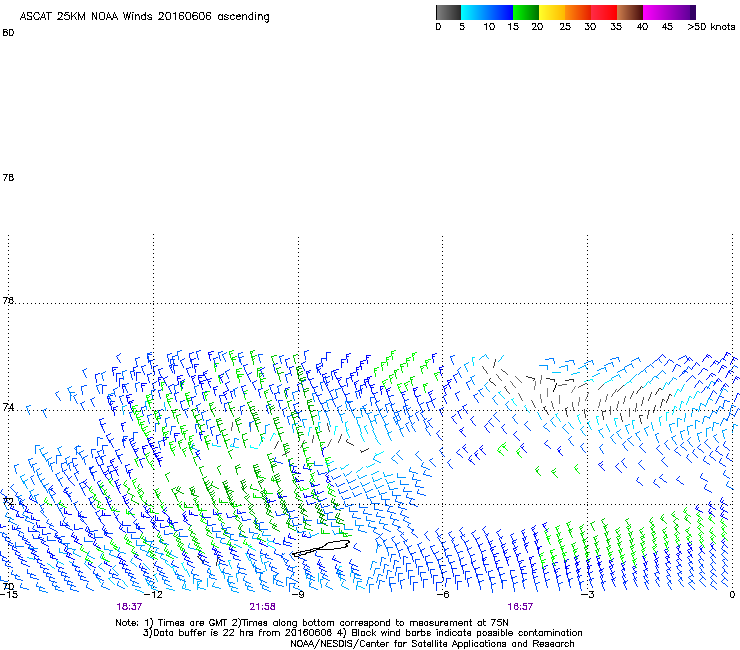Image resolution: width=740 pixels, height=650 pixels.
Task: Click the longitude axis label '-3'
Action: tap(588, 595)
